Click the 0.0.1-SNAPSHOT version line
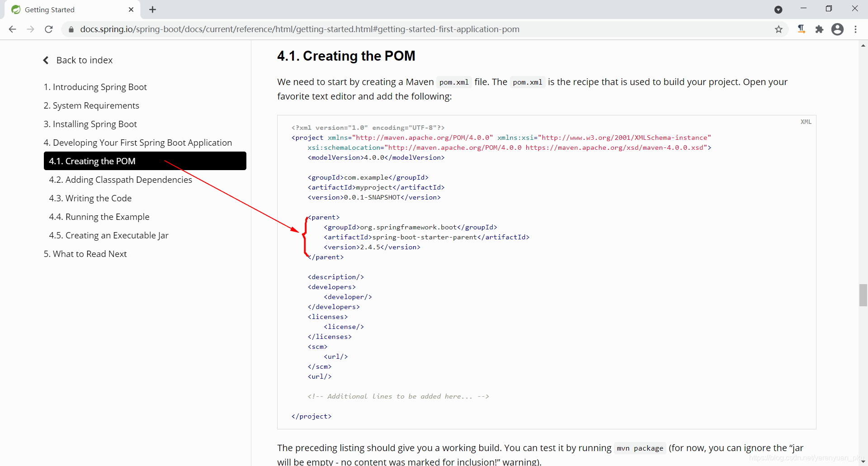 374,197
